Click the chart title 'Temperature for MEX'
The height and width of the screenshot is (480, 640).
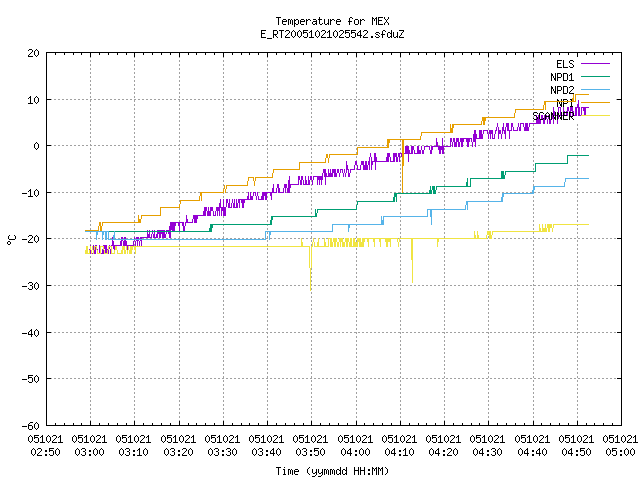pos(332,21)
